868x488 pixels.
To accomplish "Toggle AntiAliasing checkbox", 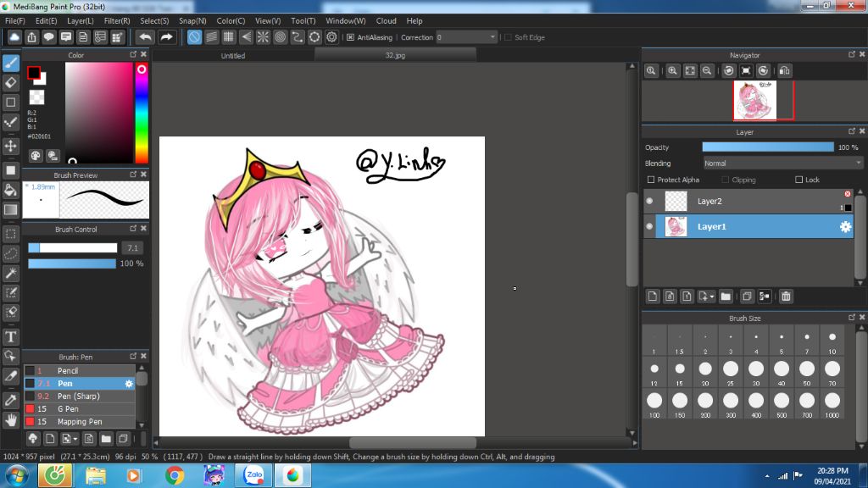I will click(x=350, y=37).
